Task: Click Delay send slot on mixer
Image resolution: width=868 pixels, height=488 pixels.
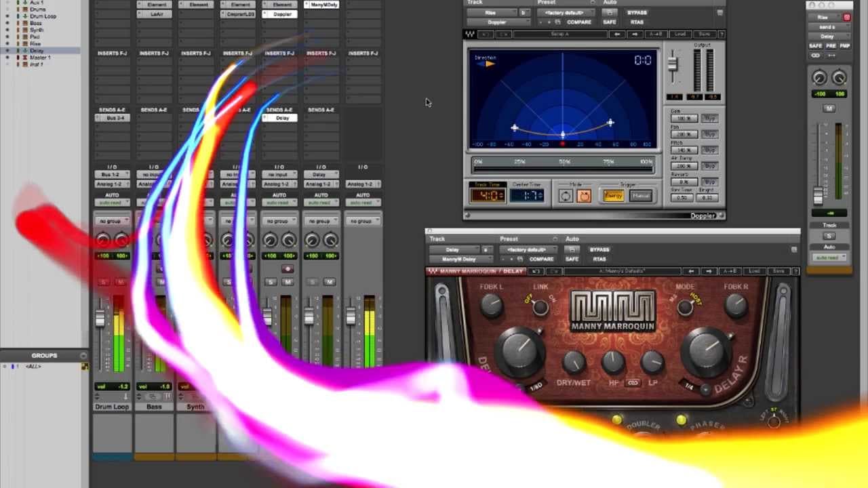Action: pos(280,118)
